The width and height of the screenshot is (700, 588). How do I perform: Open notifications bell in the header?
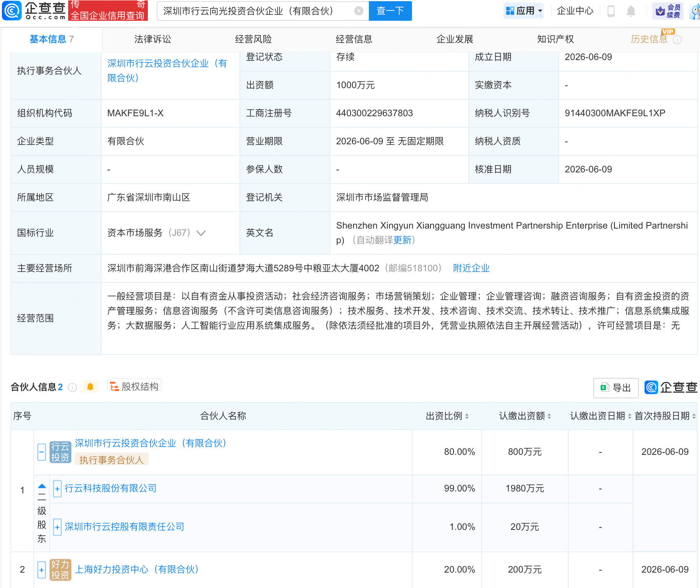point(631,11)
